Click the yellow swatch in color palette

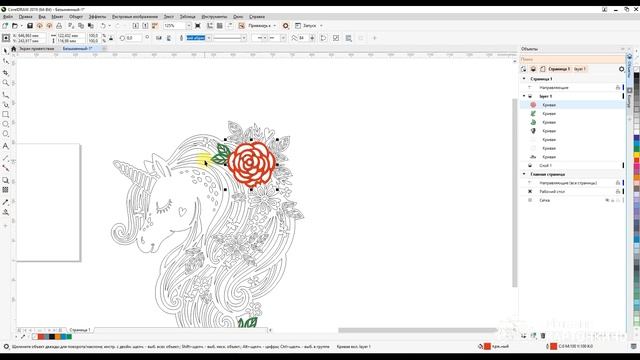pos(636,155)
